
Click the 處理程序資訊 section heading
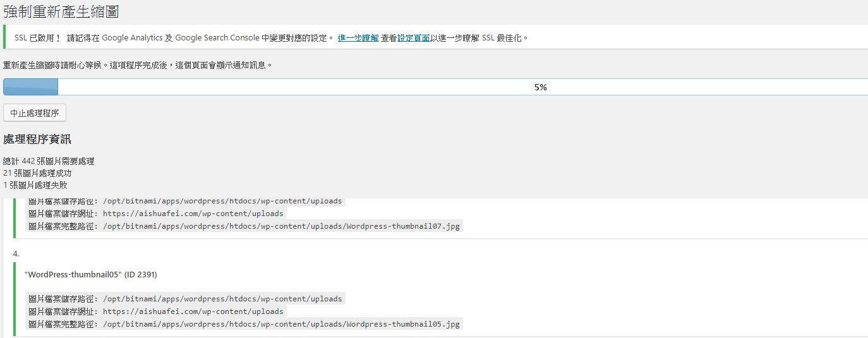coord(37,140)
